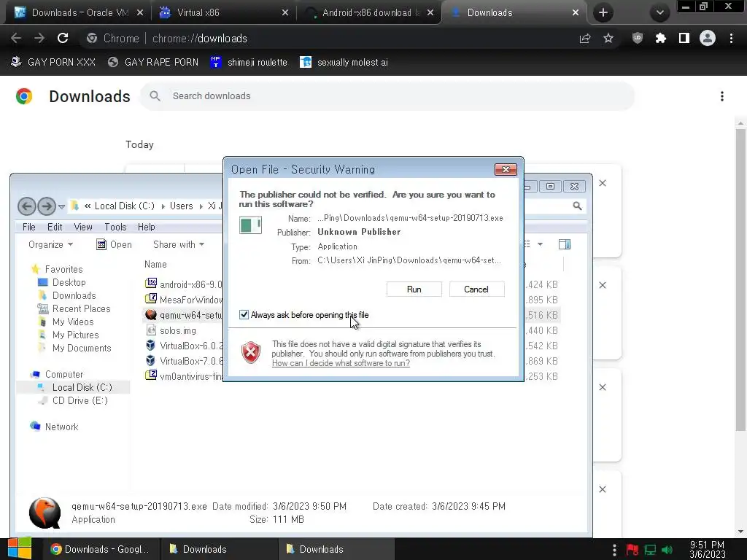The image size is (747, 560).
Task: Open the Edit menu in Explorer
Action: [x=55, y=227]
